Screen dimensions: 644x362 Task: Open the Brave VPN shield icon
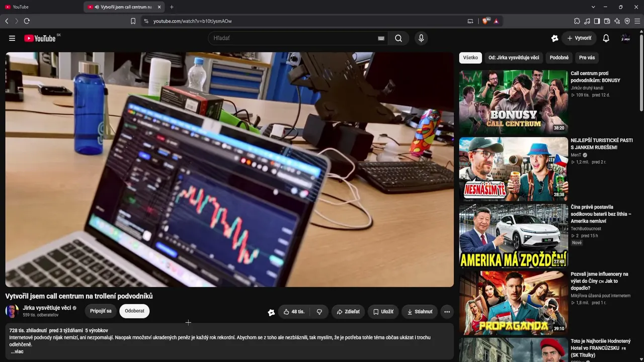(x=627, y=21)
